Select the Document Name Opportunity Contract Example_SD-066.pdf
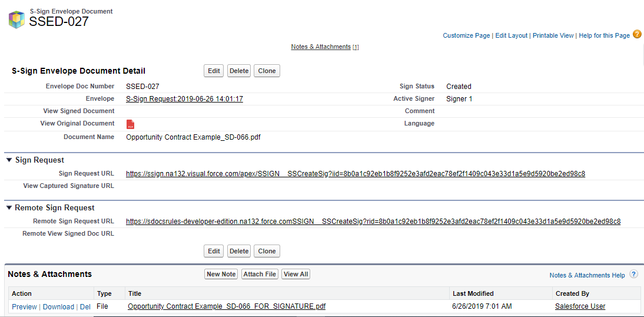The height and width of the screenshot is (317, 644). pos(194,137)
